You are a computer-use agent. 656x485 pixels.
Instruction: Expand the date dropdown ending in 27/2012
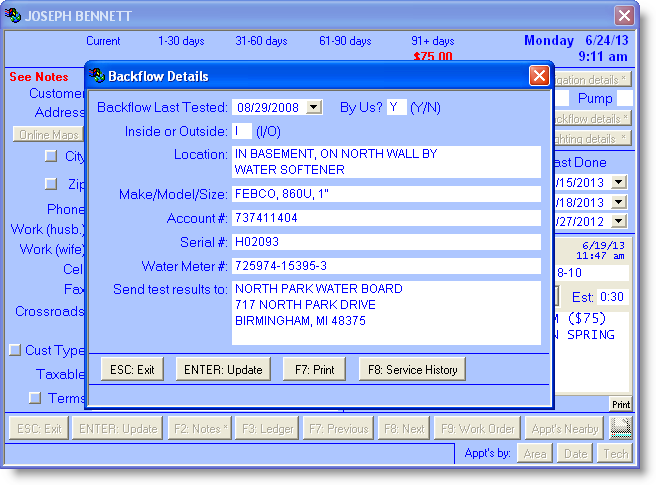click(x=618, y=221)
